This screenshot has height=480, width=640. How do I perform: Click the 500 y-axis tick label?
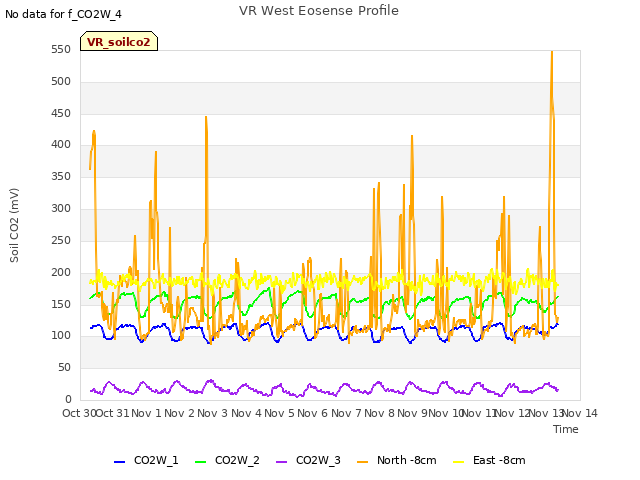point(61,81)
